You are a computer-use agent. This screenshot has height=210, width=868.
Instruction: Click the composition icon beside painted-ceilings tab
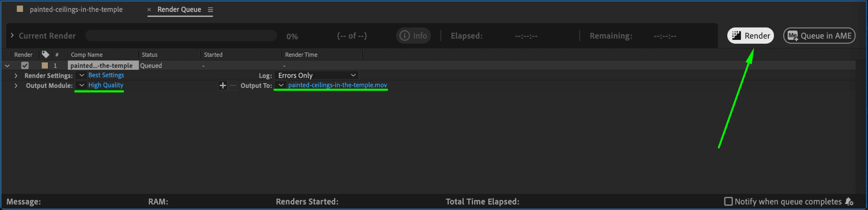pyautogui.click(x=19, y=9)
